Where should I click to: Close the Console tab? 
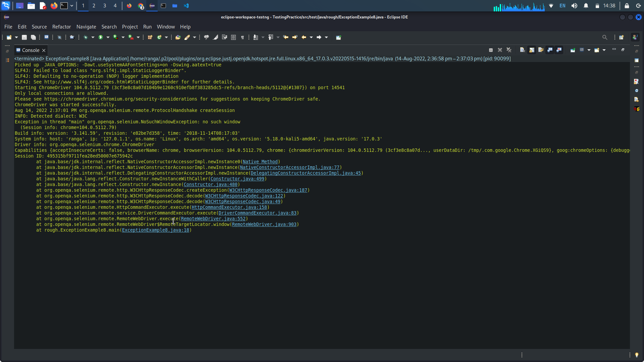click(x=44, y=50)
